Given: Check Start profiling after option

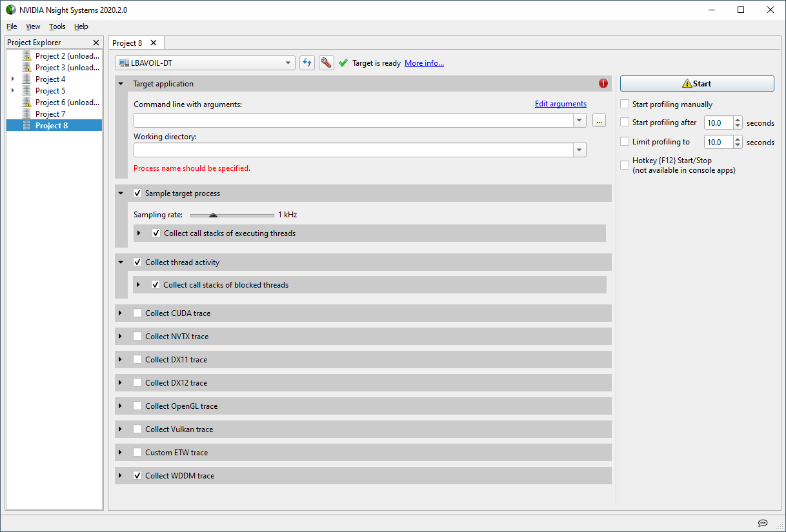Looking at the screenshot, I should coord(625,123).
